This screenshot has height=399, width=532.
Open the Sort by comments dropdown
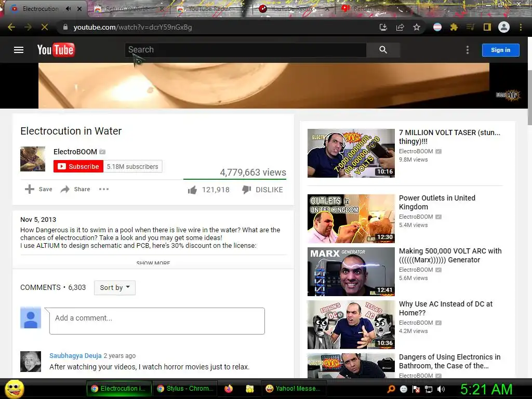tap(115, 287)
